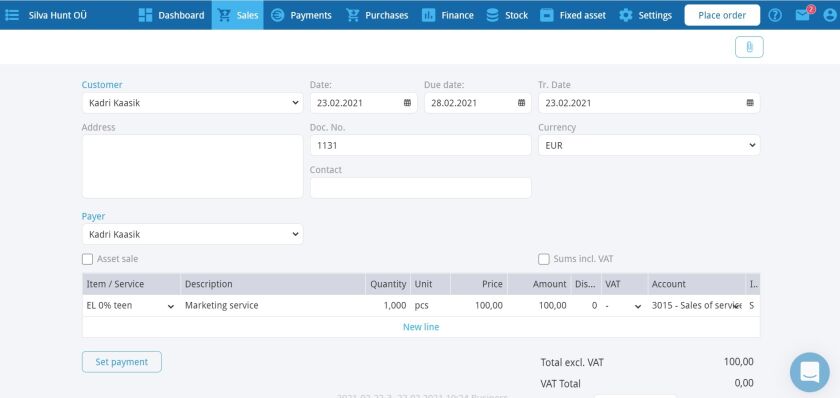This screenshot has width=840, height=398.
Task: Click the Doc. No. input field
Action: pos(421,145)
